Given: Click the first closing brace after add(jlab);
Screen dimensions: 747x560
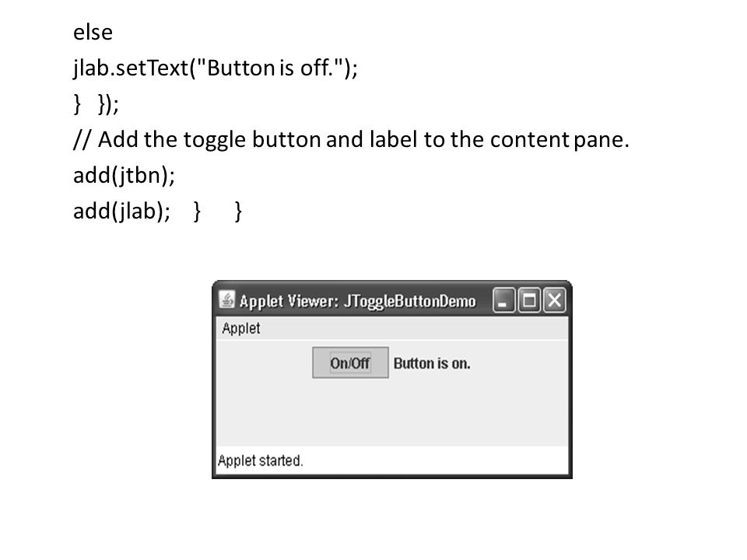Looking at the screenshot, I should click(x=197, y=211).
